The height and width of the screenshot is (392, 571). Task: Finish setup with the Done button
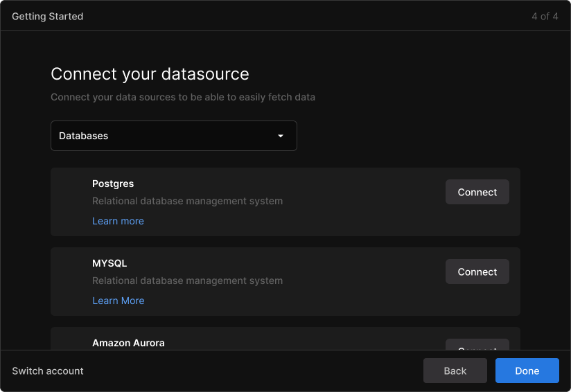[527, 371]
